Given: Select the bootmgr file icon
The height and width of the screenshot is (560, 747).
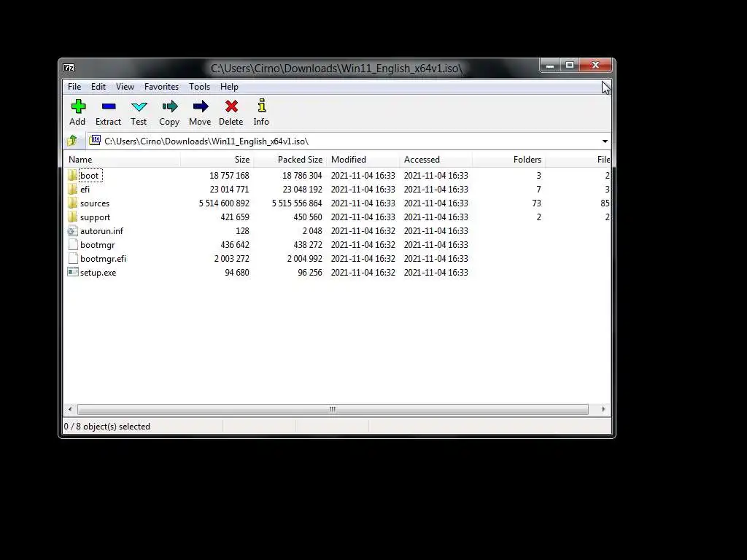Looking at the screenshot, I should pos(73,245).
